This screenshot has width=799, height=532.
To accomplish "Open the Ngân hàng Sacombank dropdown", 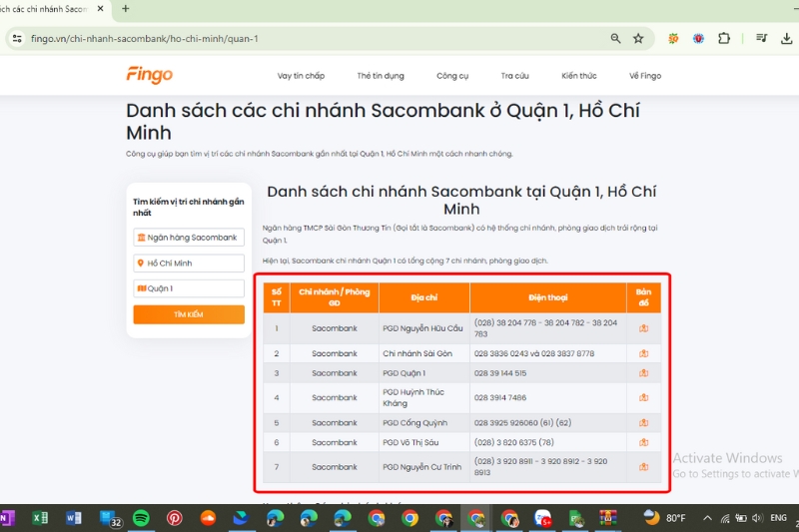I will tap(189, 238).
